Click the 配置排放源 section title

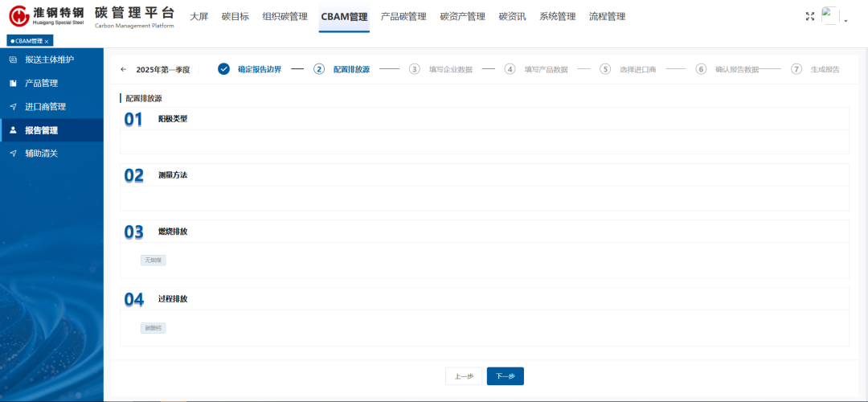pos(143,98)
